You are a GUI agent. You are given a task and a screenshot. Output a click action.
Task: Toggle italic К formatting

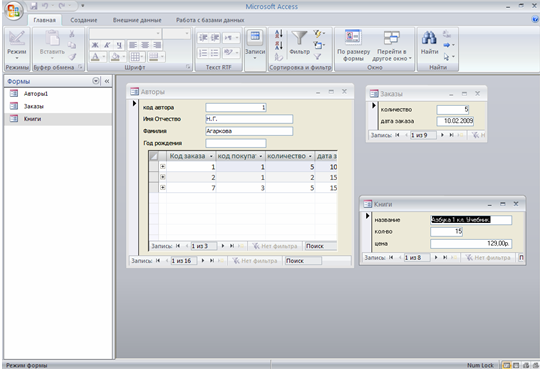coord(107,45)
